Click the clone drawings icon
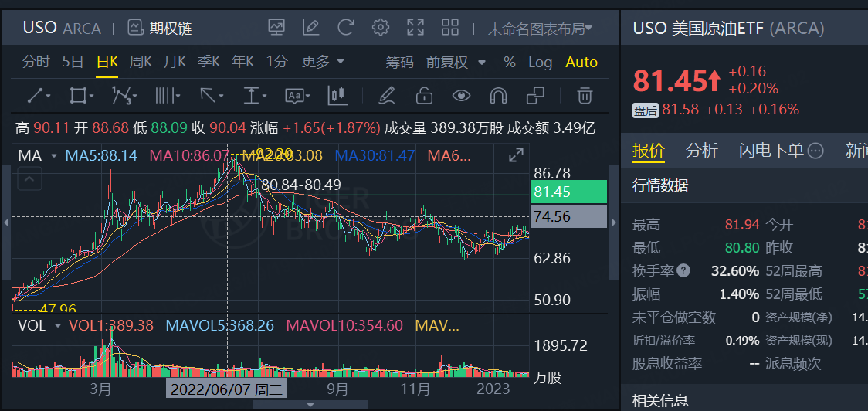The image size is (868, 411). point(535,96)
